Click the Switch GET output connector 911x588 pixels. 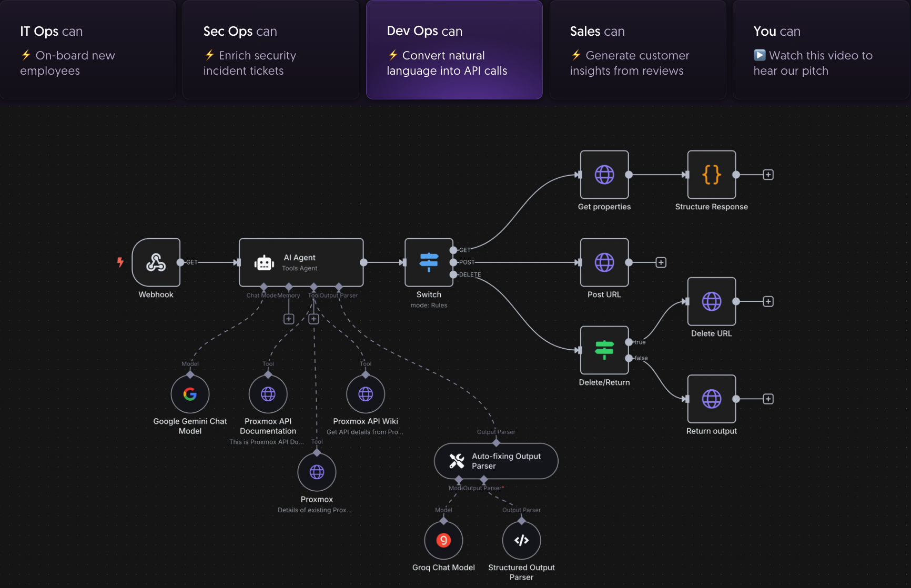click(x=453, y=250)
